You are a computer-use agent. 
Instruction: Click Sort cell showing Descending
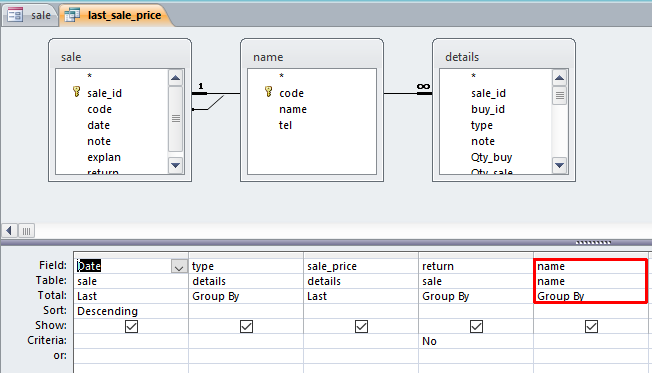131,311
